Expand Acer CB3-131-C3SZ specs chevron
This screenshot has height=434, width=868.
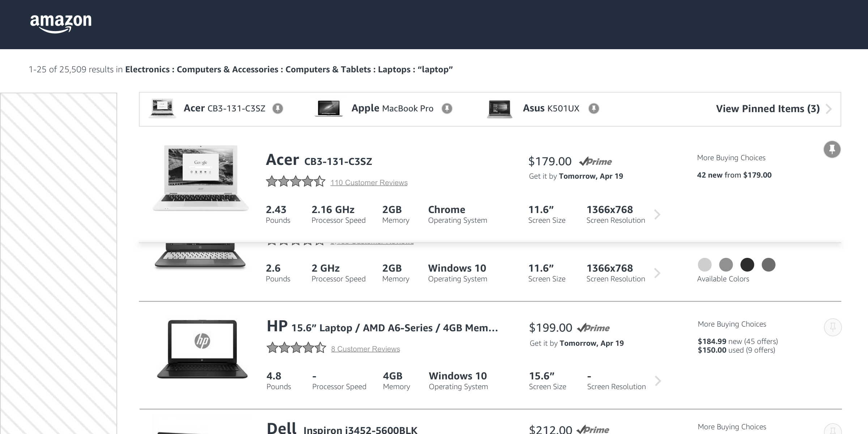[x=658, y=214]
